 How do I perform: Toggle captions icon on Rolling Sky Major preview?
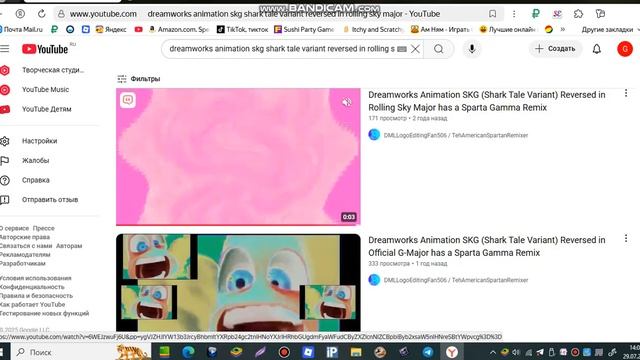pos(128,100)
